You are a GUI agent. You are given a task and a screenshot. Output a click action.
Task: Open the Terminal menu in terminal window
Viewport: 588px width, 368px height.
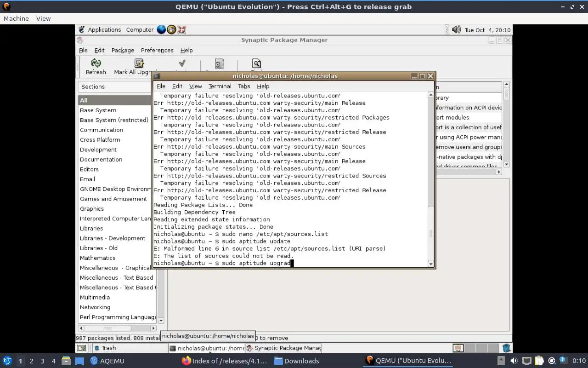point(220,86)
